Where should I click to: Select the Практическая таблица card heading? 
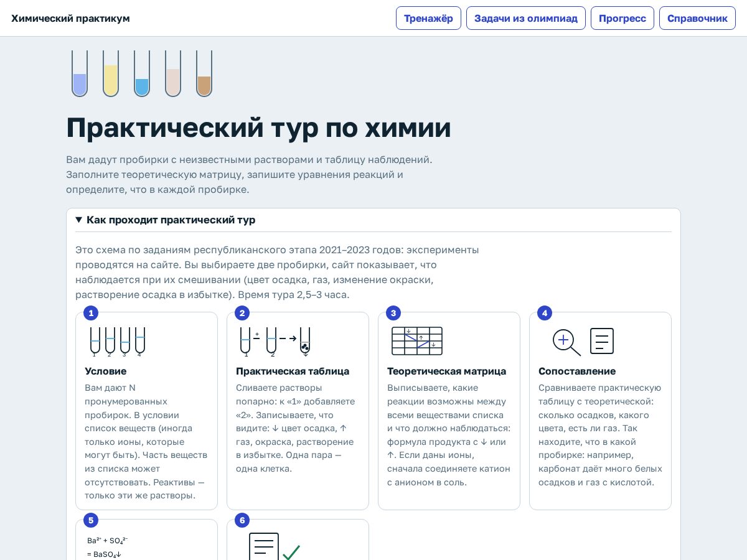[x=293, y=371]
